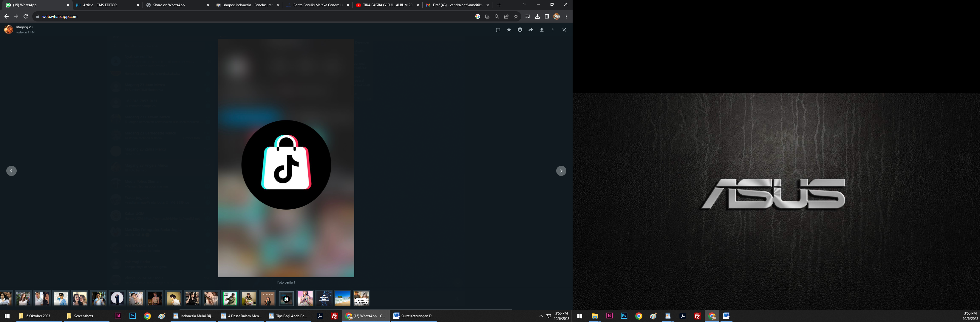This screenshot has width=980, height=322.
Task: Toggle the Chrome side panel
Action: coord(547,16)
